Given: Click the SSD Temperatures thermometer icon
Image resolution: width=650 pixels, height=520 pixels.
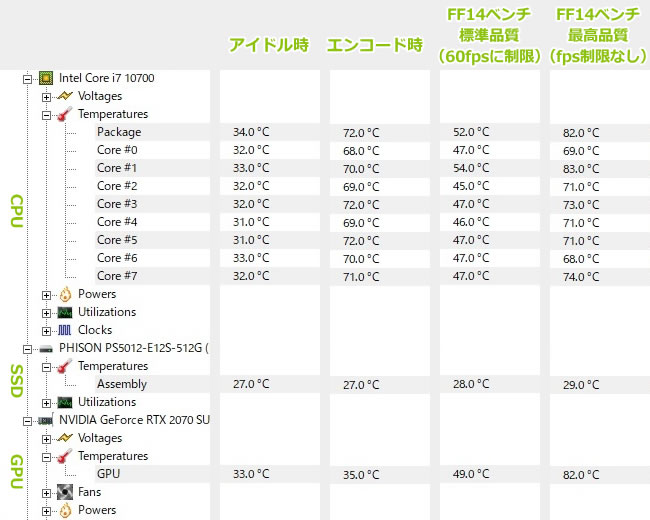Looking at the screenshot, I should [x=65, y=366].
